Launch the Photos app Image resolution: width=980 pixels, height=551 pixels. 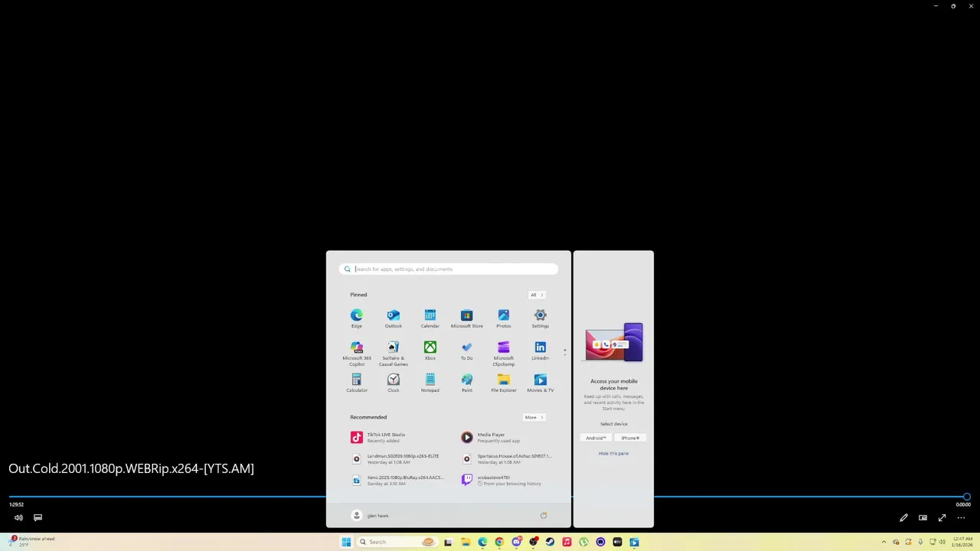[504, 318]
